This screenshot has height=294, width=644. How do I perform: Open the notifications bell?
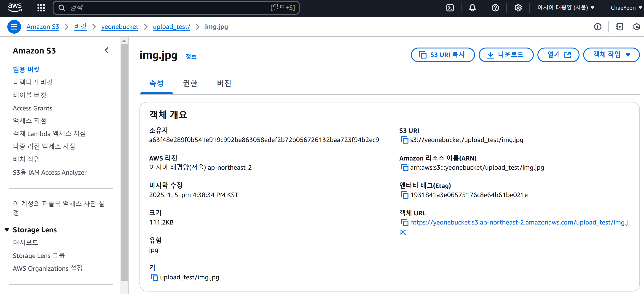(x=472, y=8)
